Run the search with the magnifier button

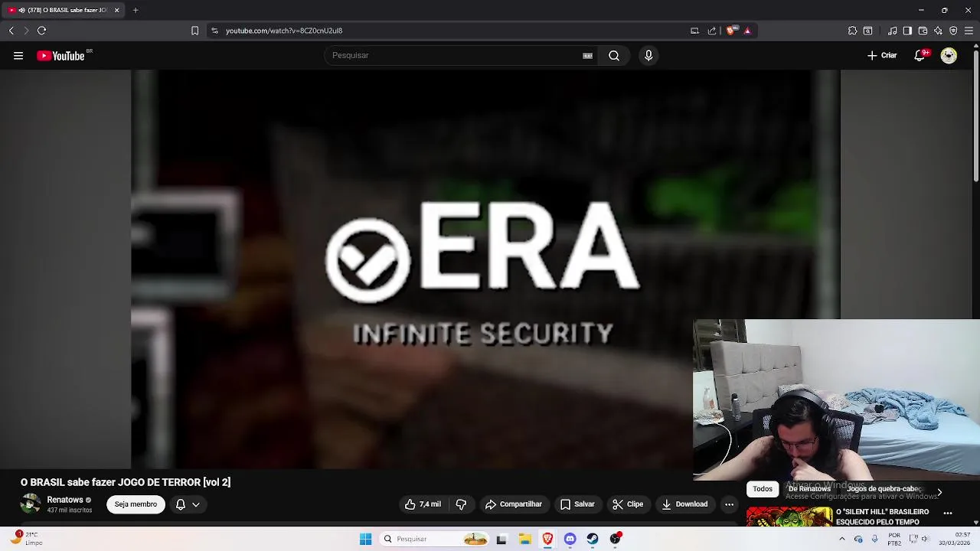(x=614, y=55)
